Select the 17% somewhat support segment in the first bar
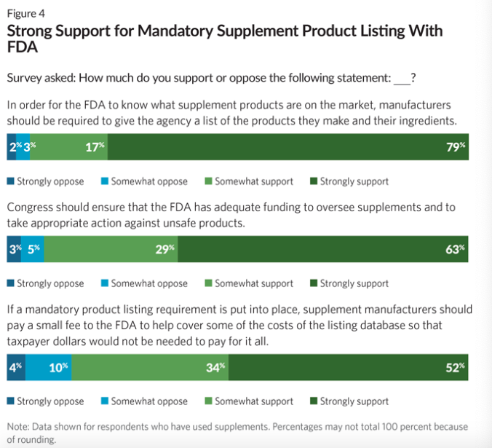Viewport: 492px width, 448px height. 68,147
